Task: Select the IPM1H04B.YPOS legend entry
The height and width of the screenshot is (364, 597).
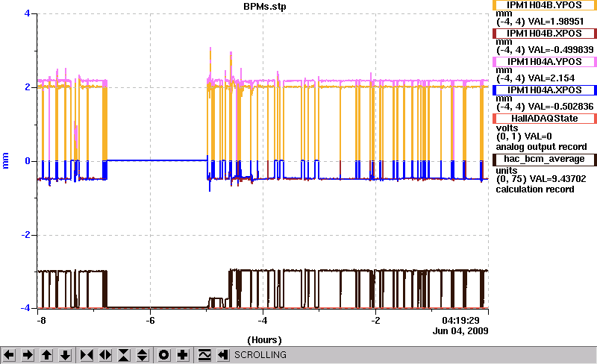Action: [x=545, y=5]
